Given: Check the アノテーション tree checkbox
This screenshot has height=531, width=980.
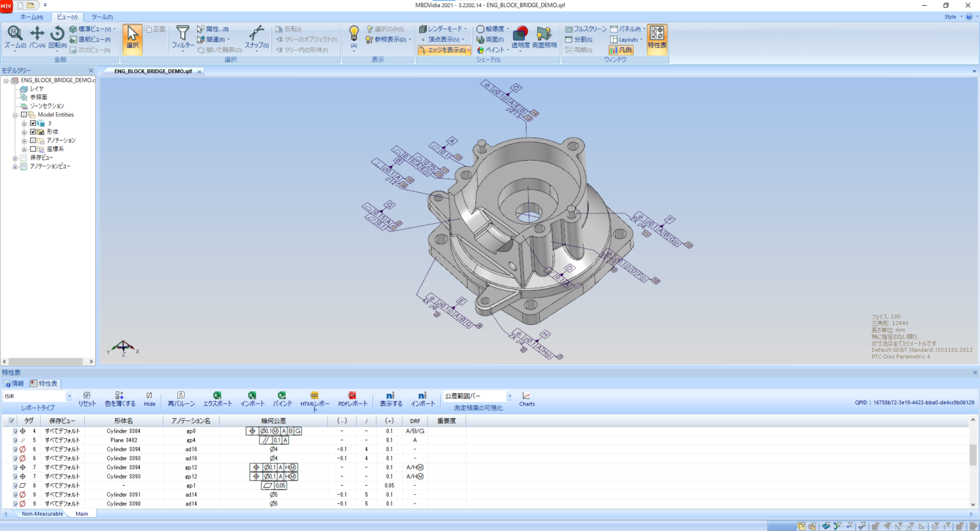Looking at the screenshot, I should pyautogui.click(x=33, y=140).
